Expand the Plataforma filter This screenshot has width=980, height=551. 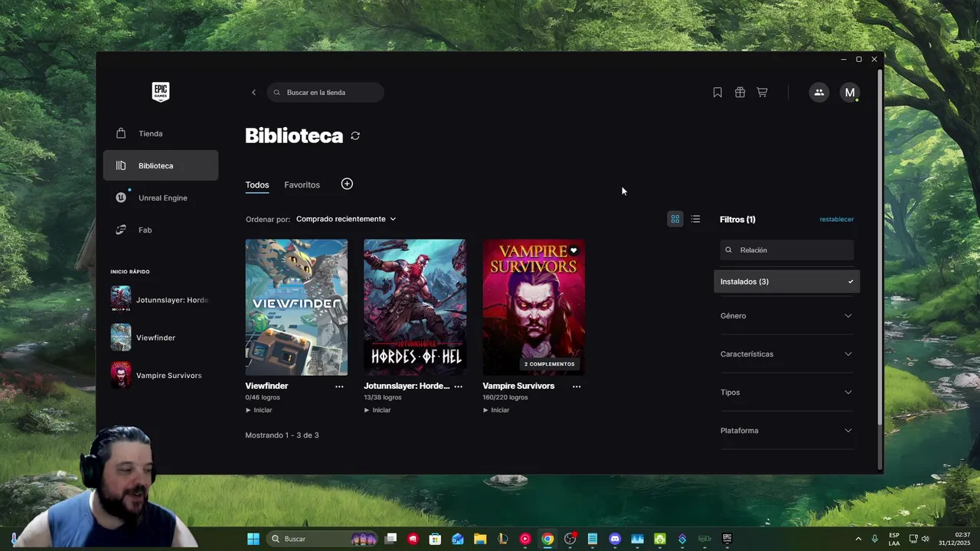pos(787,431)
